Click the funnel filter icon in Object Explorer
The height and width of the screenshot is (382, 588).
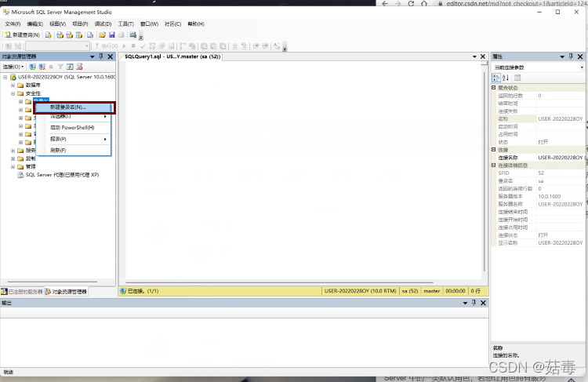[60, 67]
